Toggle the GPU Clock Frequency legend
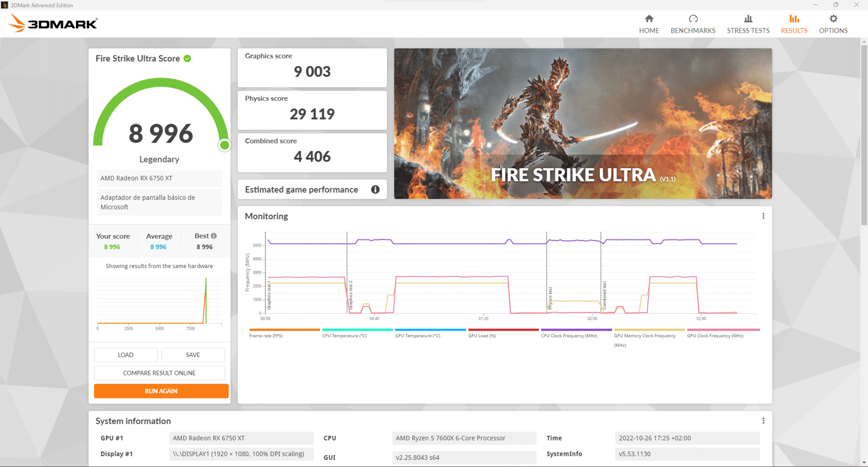 tap(723, 333)
